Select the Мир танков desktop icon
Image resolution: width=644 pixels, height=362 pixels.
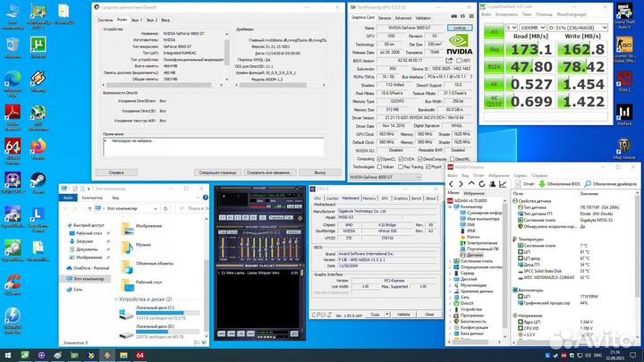click(624, 148)
